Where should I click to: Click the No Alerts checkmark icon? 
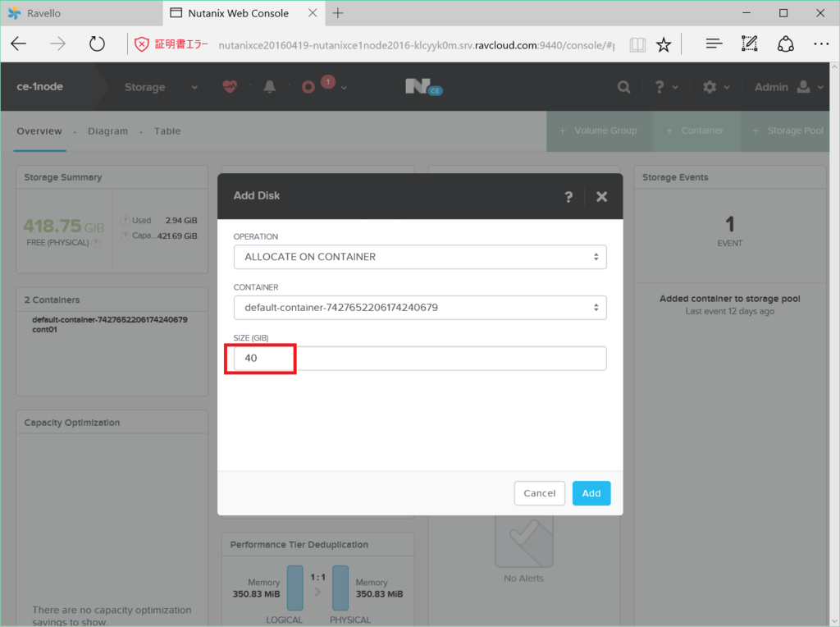524,542
